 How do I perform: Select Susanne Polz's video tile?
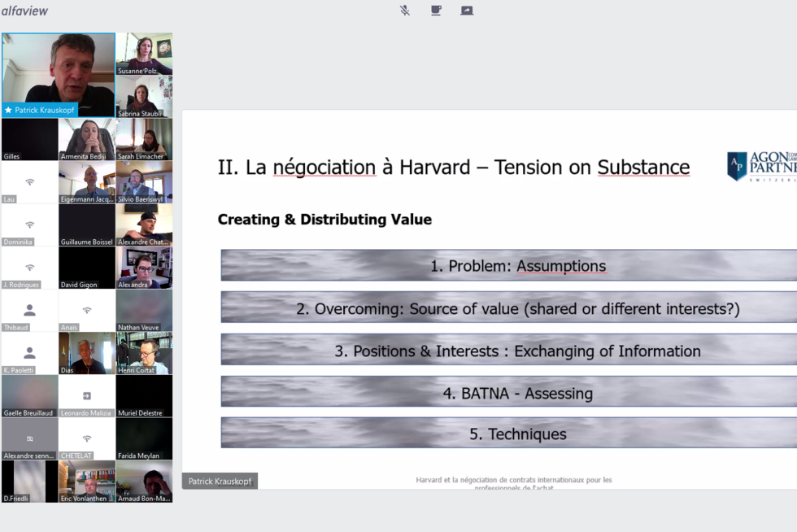click(x=145, y=54)
